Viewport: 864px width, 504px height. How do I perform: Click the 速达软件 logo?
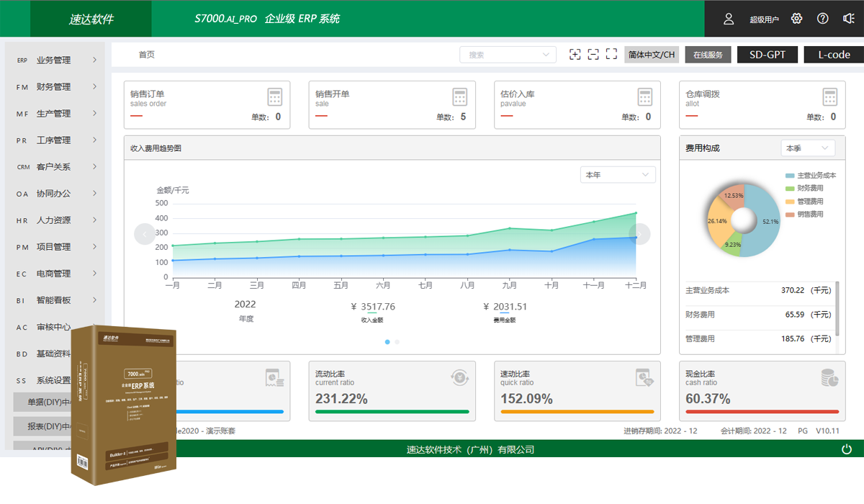click(x=91, y=19)
